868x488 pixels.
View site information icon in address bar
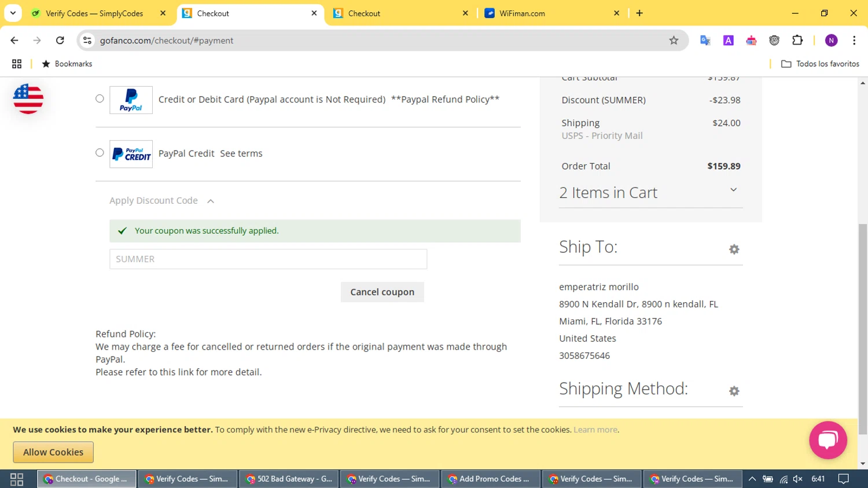click(87, 41)
